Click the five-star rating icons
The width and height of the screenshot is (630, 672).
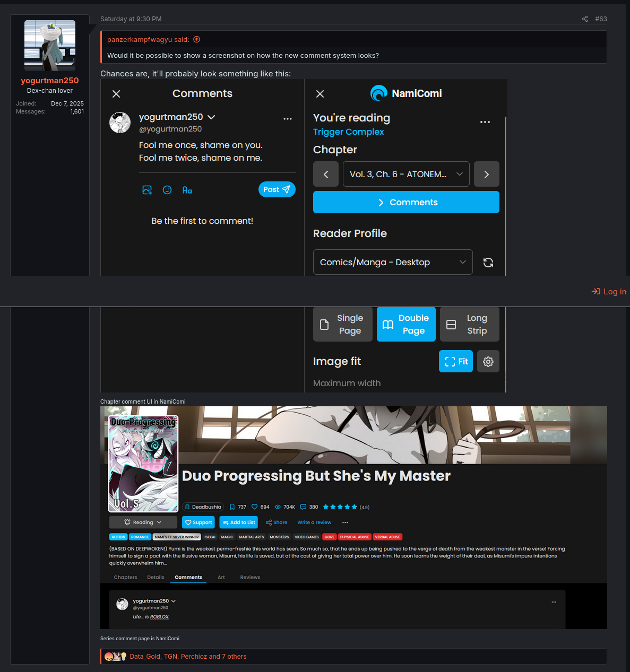[x=340, y=507]
